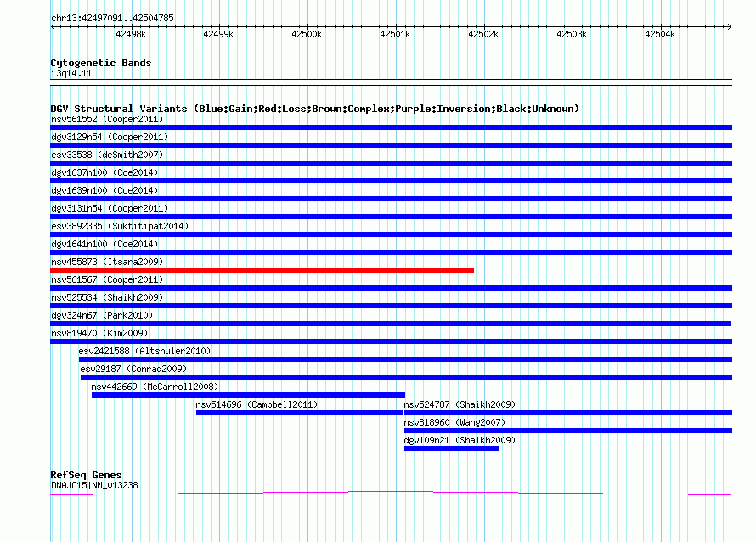Click the esv33538 (deSmith2007) label
Screen dimensions: 756x542
point(107,155)
